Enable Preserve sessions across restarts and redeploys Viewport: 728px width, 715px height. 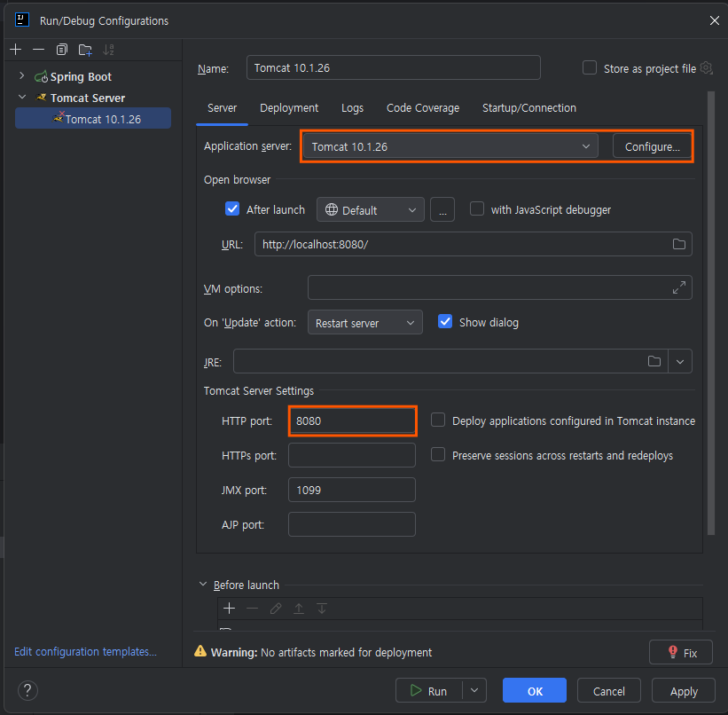[437, 454]
